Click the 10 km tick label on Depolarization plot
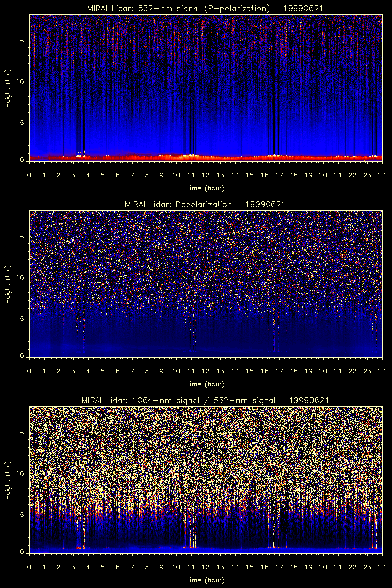The image size is (392, 588). click(22, 277)
